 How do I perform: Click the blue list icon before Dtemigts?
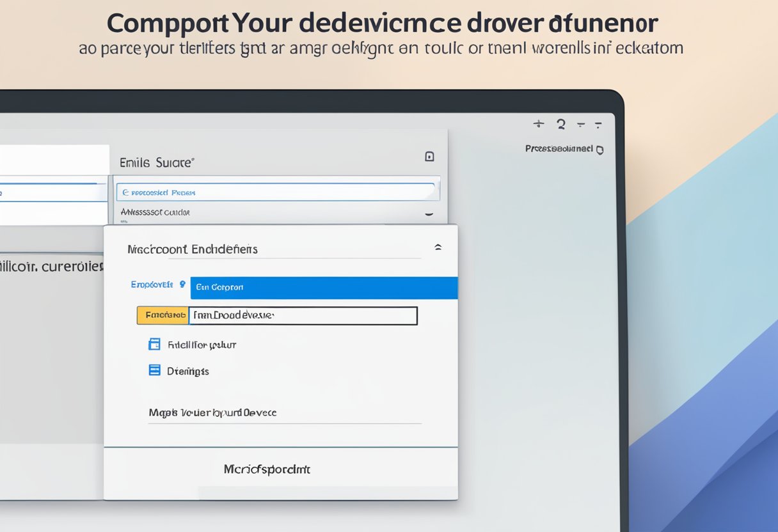[154, 370]
